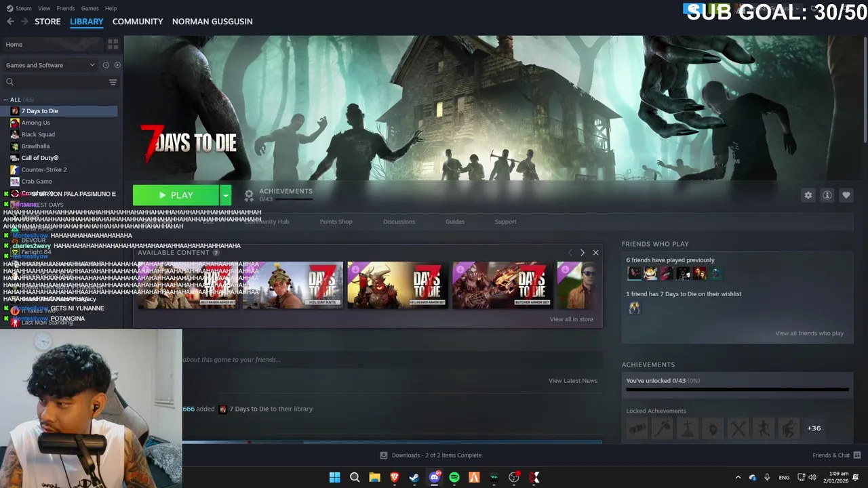Click the achievements unlocked progress bar
The image size is (868, 488).
[x=737, y=390]
